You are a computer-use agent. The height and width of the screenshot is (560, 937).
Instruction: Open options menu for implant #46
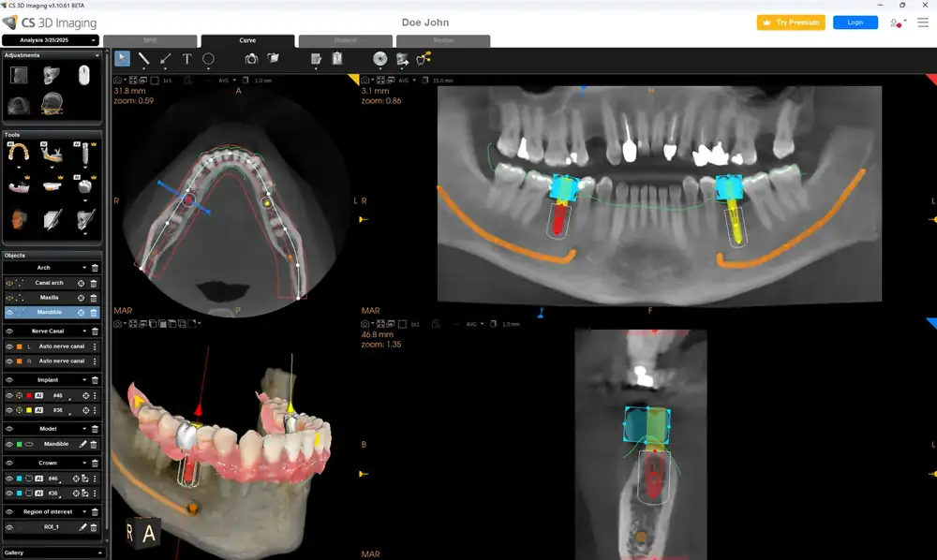tap(95, 395)
